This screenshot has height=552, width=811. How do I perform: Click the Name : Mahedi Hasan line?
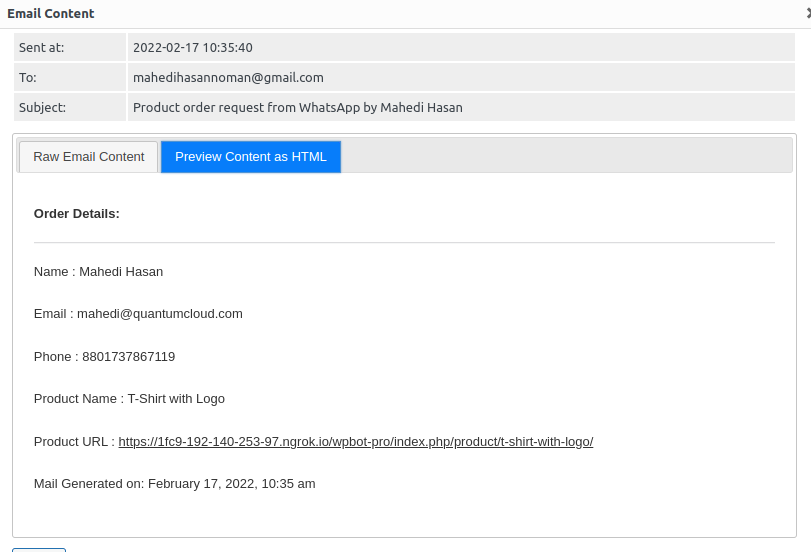coord(98,271)
